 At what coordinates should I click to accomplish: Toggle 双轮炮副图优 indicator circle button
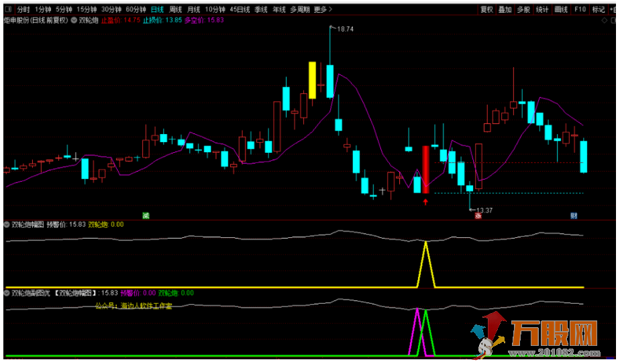tap(7, 293)
